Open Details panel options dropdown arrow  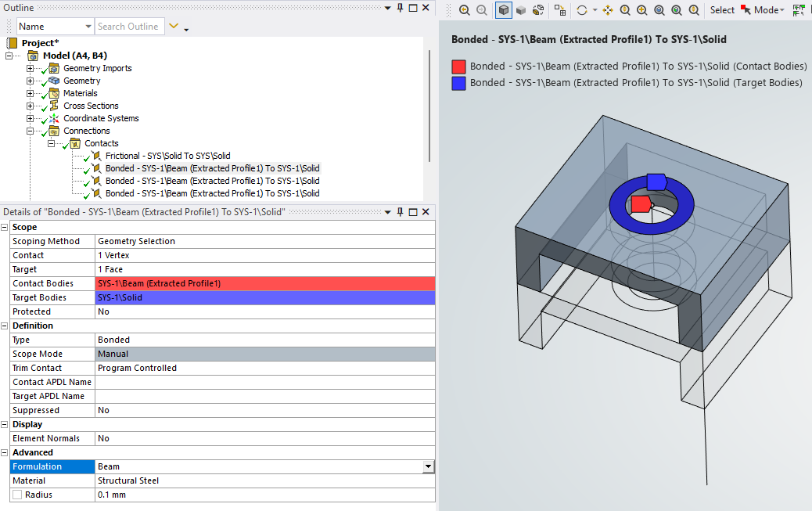(387, 212)
